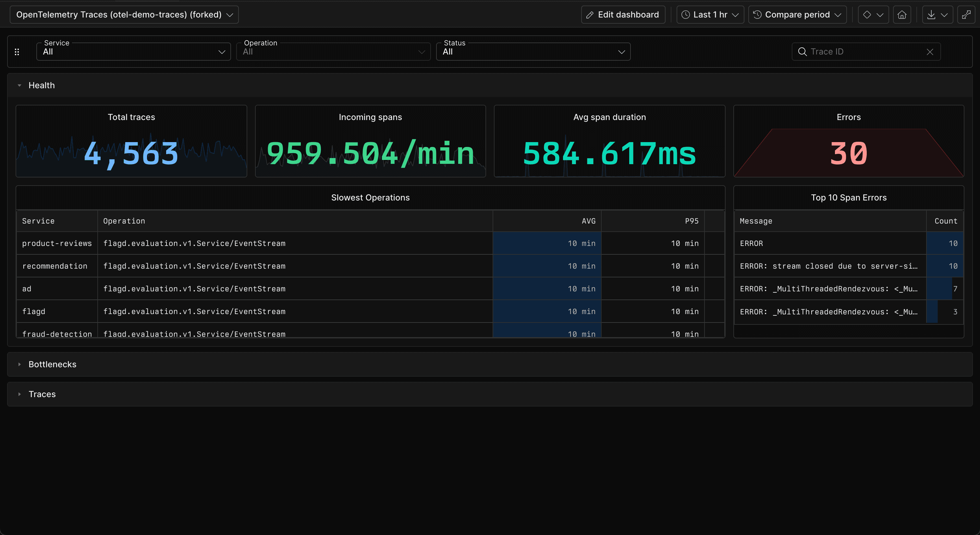Click the _MultiThreadedRendezvous error with count 7

[x=830, y=289]
